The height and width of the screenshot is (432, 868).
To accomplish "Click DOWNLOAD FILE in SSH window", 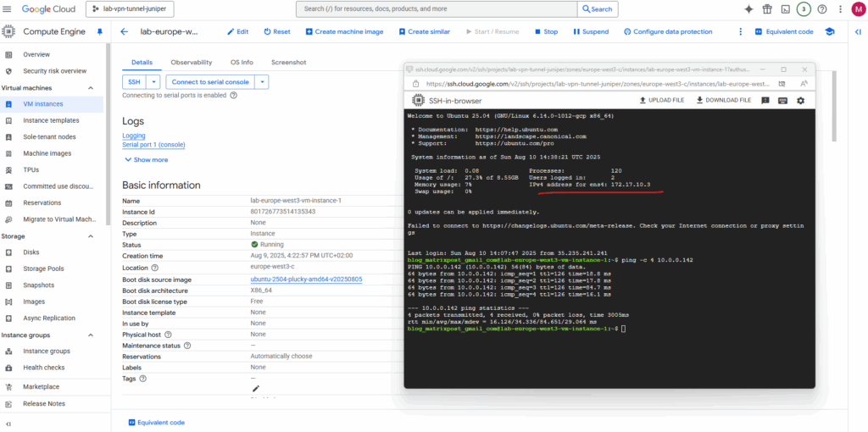I will click(724, 100).
